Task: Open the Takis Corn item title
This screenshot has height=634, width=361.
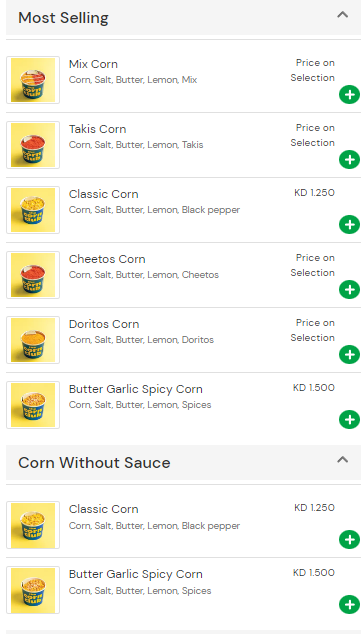Action: (x=97, y=129)
